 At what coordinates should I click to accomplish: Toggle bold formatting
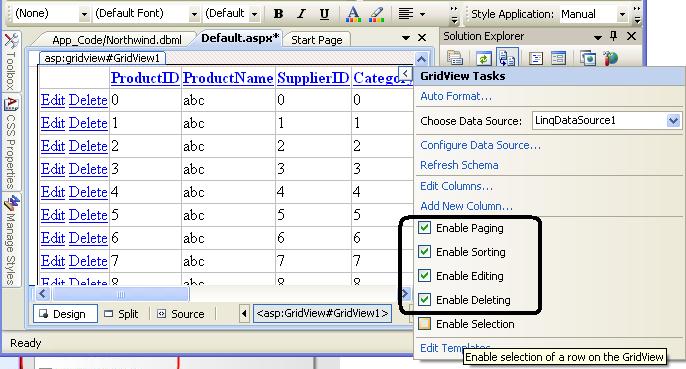(x=278, y=14)
